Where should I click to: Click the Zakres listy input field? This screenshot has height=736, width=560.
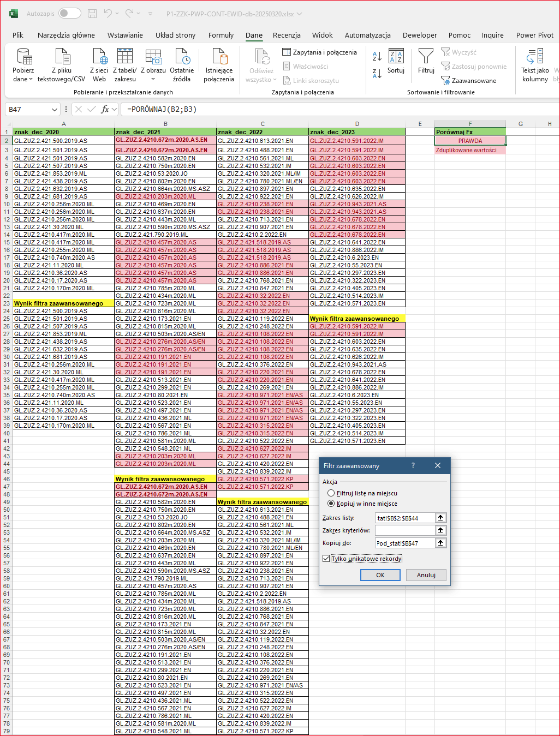[405, 518]
